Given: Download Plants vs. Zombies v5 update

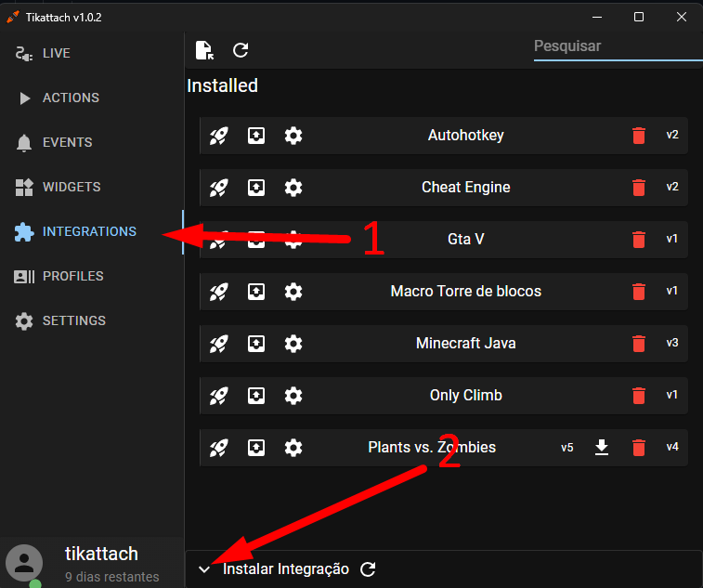Looking at the screenshot, I should [x=601, y=448].
